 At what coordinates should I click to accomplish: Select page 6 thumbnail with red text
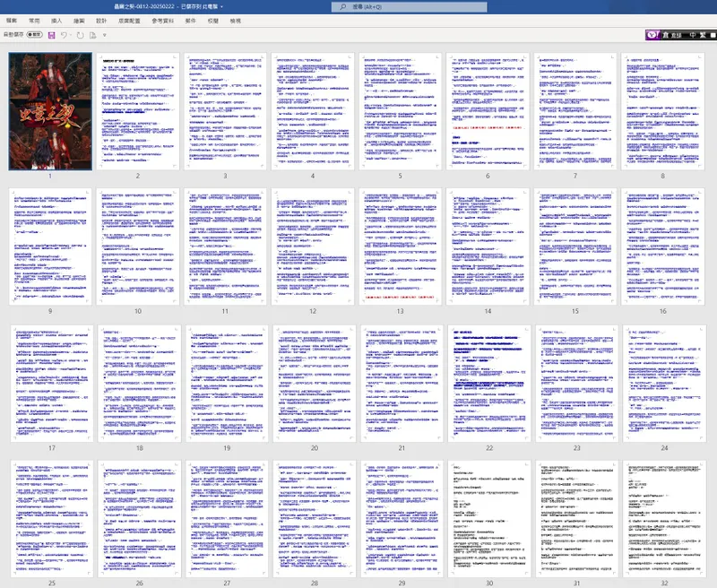[x=488, y=111]
